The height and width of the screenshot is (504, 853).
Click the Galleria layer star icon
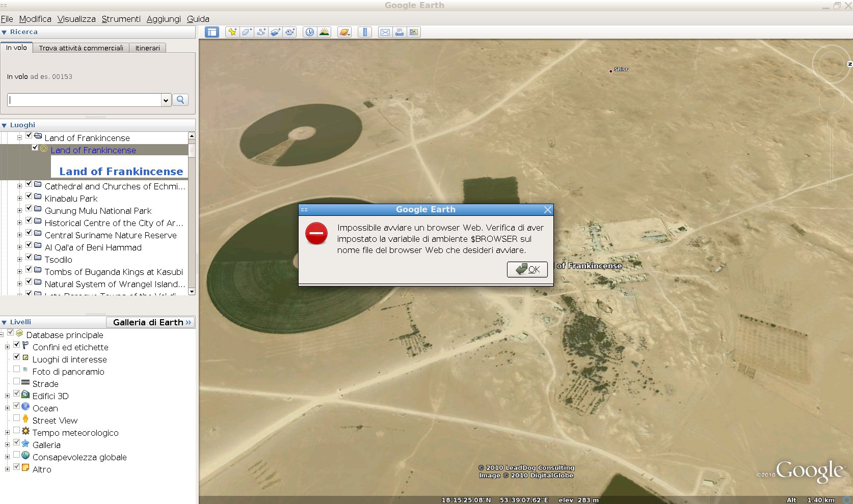click(x=25, y=443)
